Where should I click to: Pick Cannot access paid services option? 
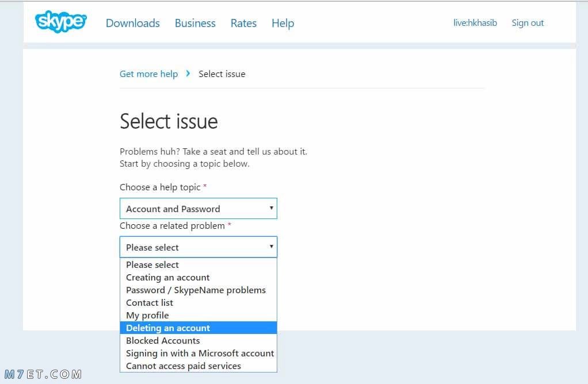198,366
